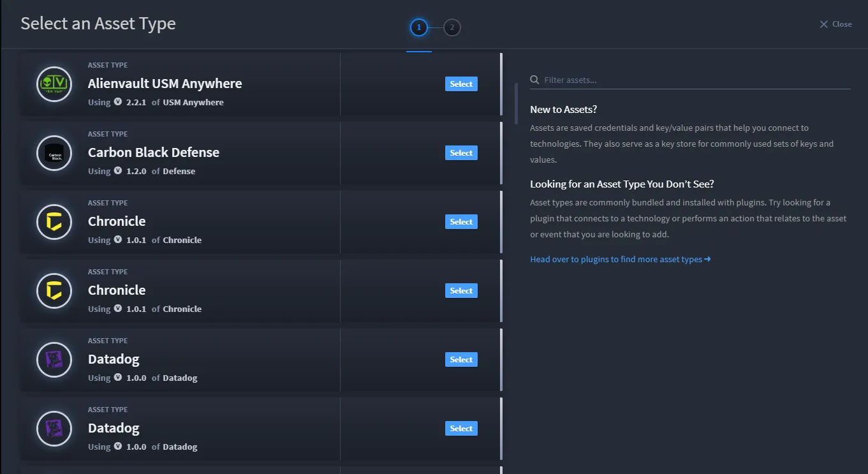
Task: Click the asset list scrollbar thumb
Action: click(517, 103)
